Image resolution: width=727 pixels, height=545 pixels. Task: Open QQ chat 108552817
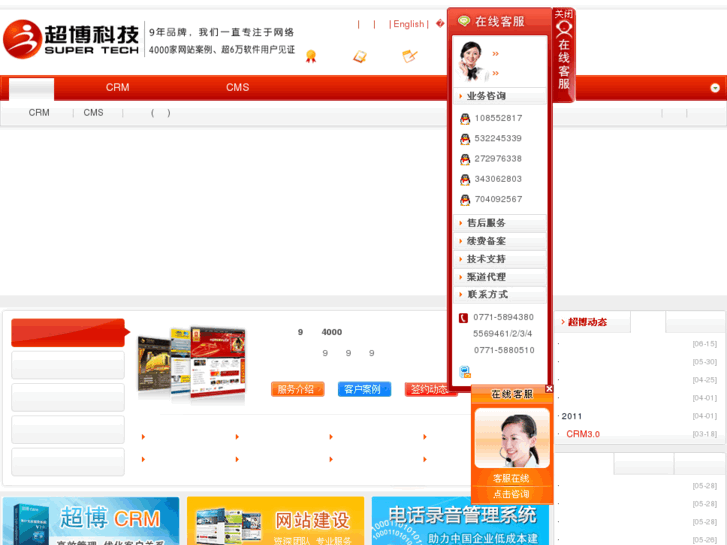pos(491,118)
